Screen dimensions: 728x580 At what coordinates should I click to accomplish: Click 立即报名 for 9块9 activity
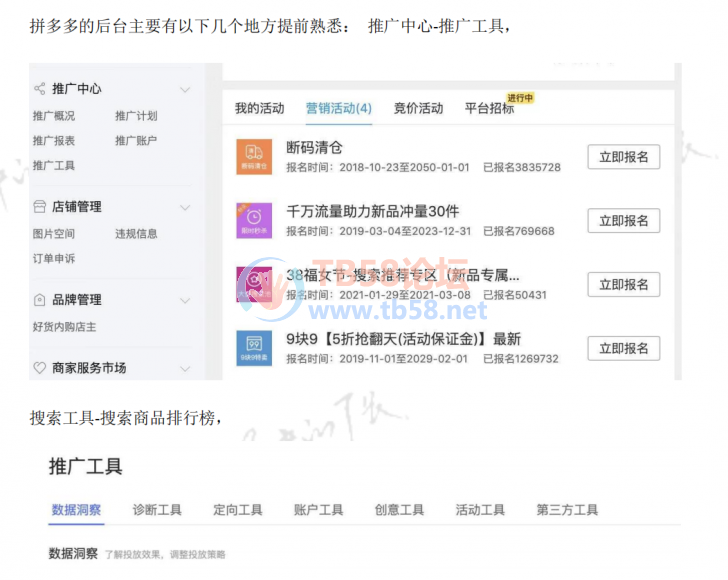(624, 348)
